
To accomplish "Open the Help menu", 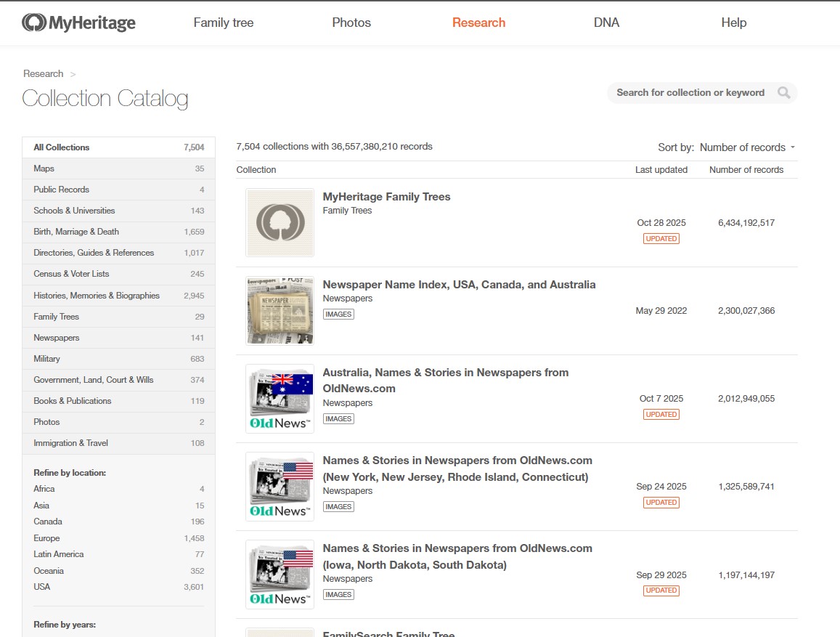I will click(733, 23).
